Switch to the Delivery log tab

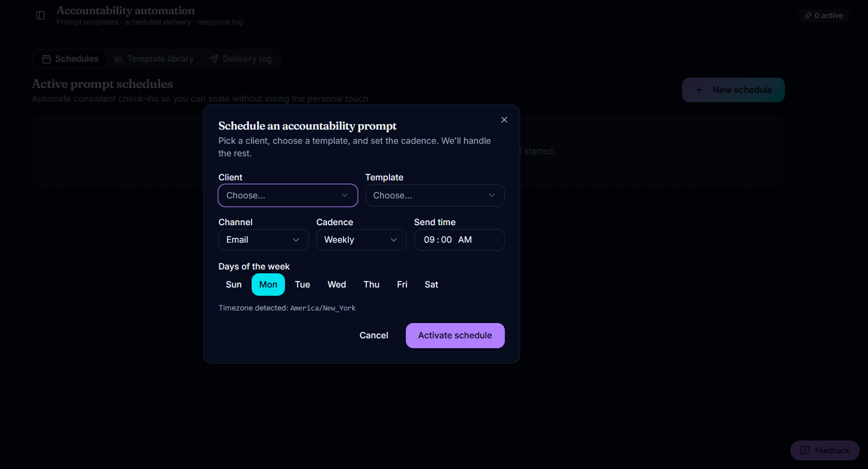tap(241, 59)
